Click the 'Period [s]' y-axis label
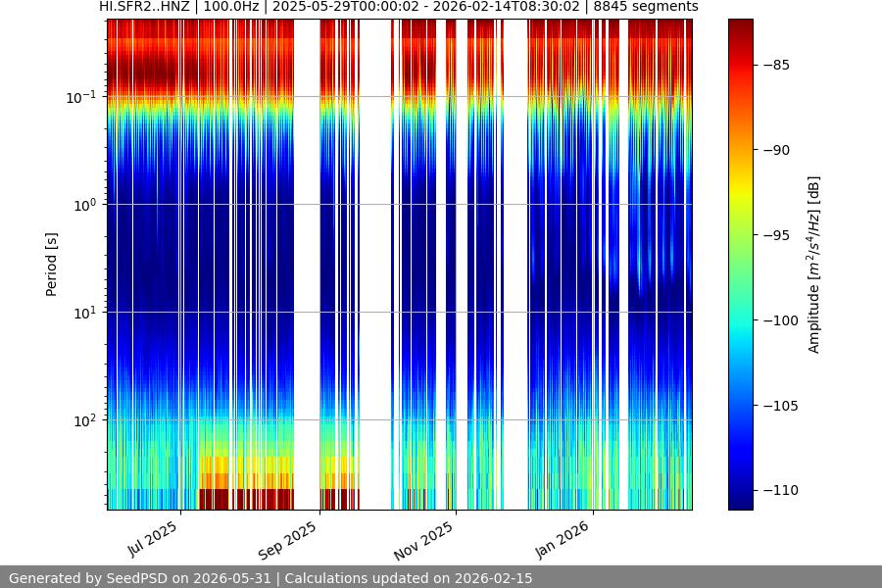 (x=51, y=265)
